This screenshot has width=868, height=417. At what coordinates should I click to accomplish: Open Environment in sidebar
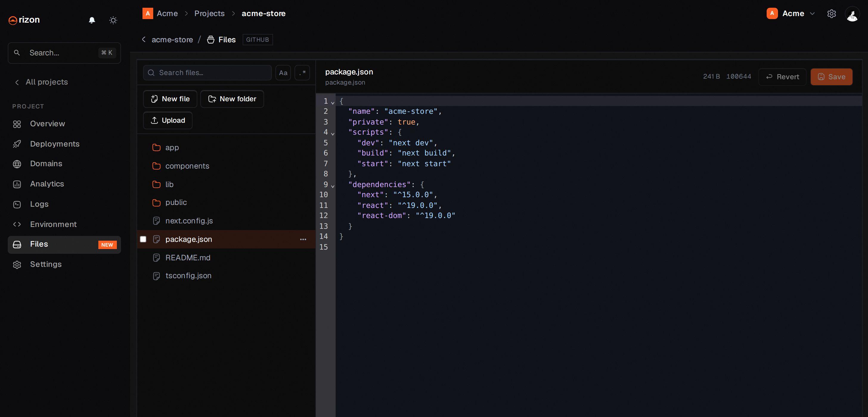[x=64, y=224]
